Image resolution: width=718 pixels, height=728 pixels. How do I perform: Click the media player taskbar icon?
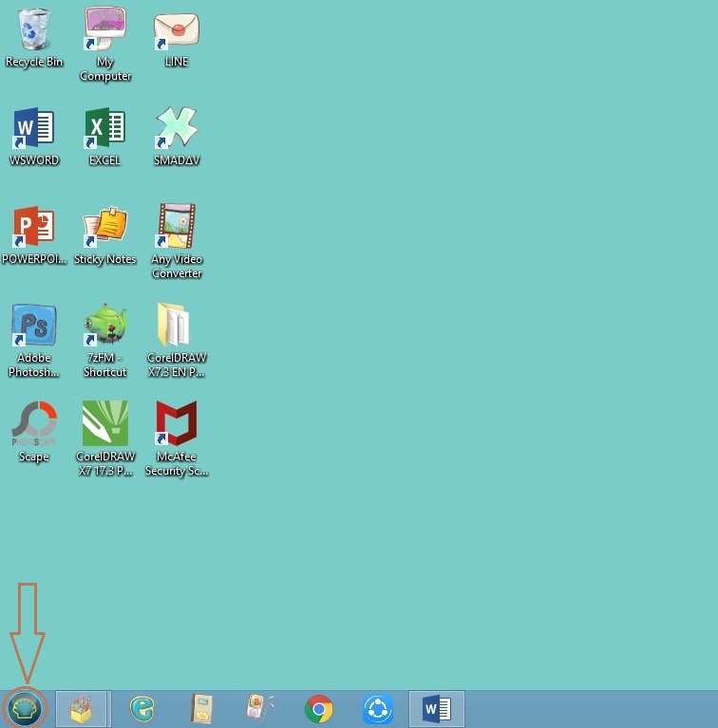(258, 708)
